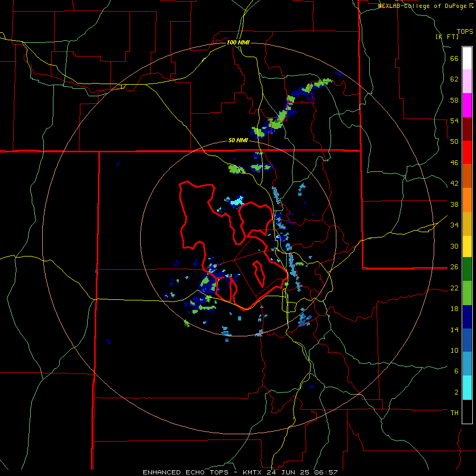The width and height of the screenshot is (476, 476).
Task: Click the "54" legend value
Action: [454, 121]
